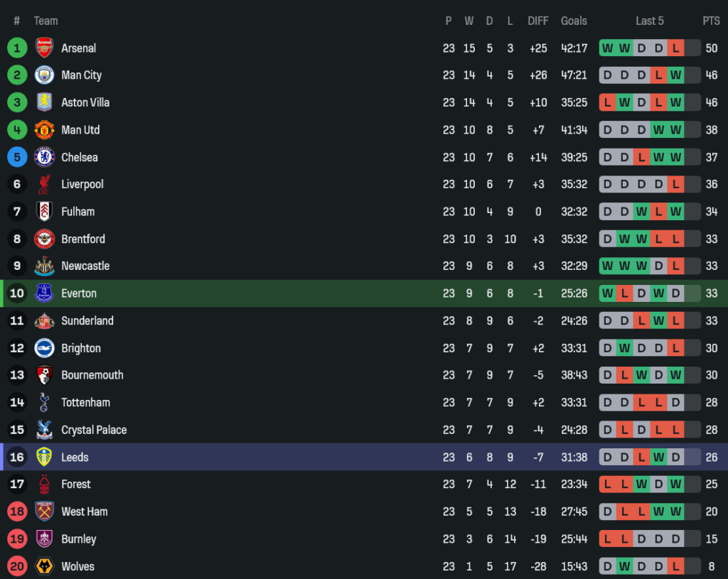The width and height of the screenshot is (728, 579).
Task: Click the Wolves badge icon
Action: 44,566
